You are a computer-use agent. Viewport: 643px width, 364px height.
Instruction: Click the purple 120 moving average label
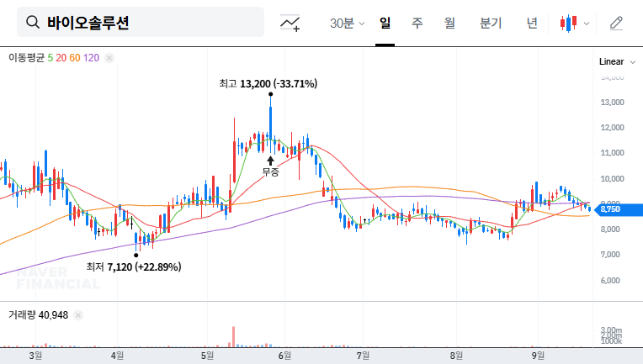pyautogui.click(x=92, y=58)
